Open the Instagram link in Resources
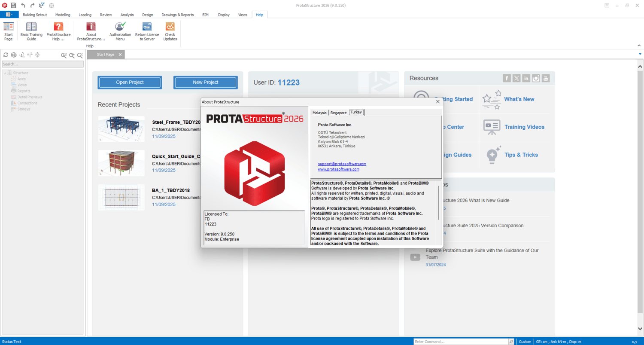This screenshot has width=644, height=345. coord(536,78)
